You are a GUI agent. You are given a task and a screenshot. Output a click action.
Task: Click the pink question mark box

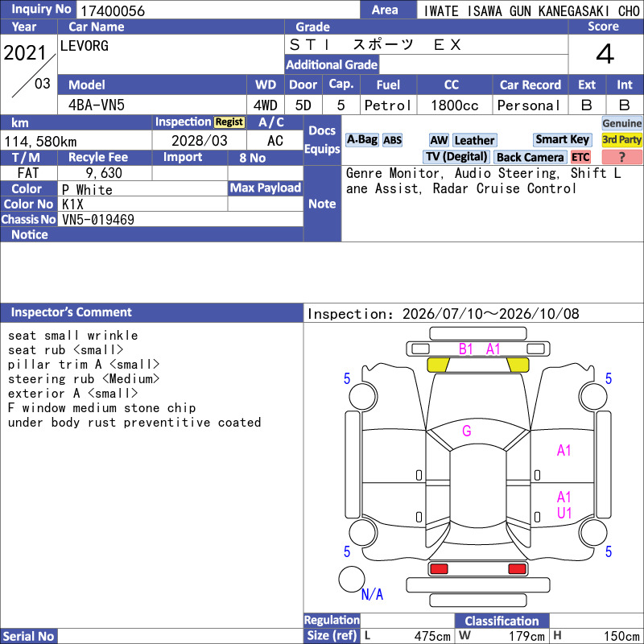click(621, 157)
